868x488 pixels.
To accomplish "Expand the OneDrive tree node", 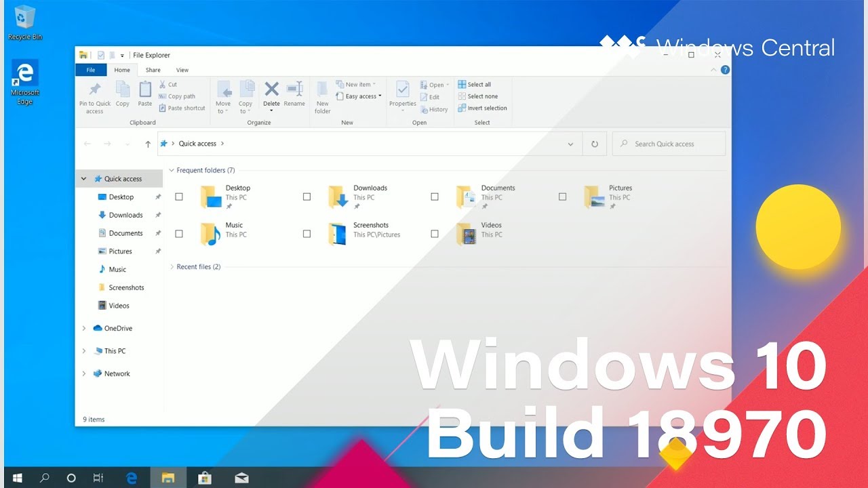I will [84, 328].
